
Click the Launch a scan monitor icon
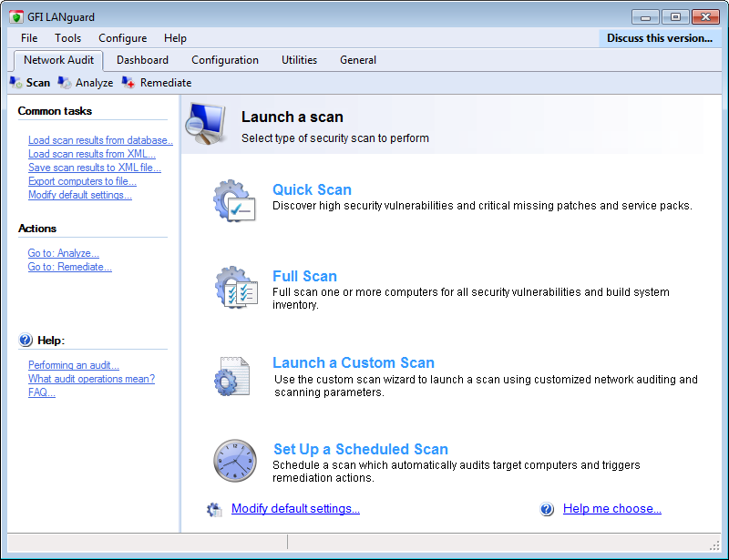click(x=206, y=124)
